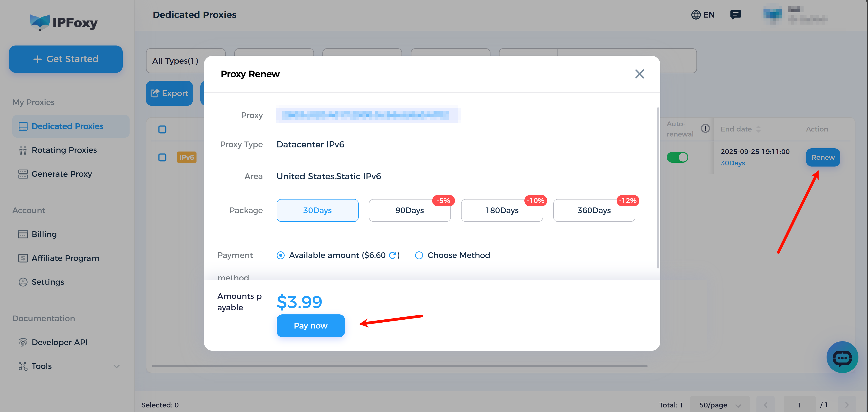Viewport: 868px width, 412px height.
Task: Click the refresh available amount icon
Action: tap(392, 255)
